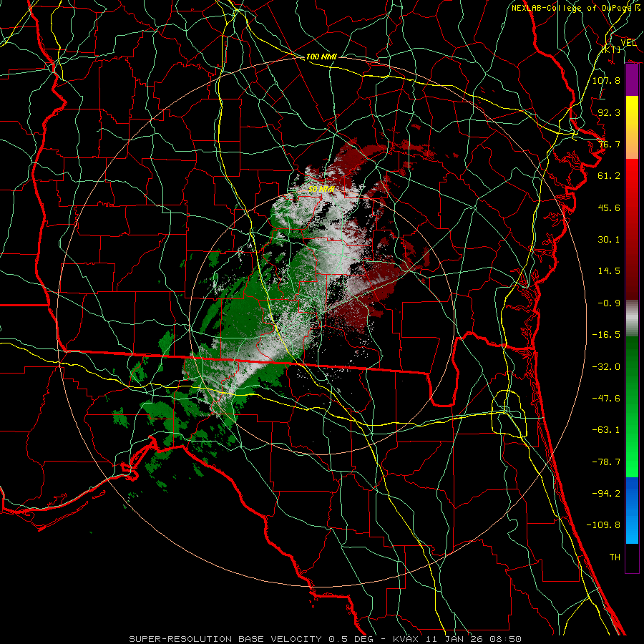Select the 45.6 value on velocity scale

(x=609, y=208)
